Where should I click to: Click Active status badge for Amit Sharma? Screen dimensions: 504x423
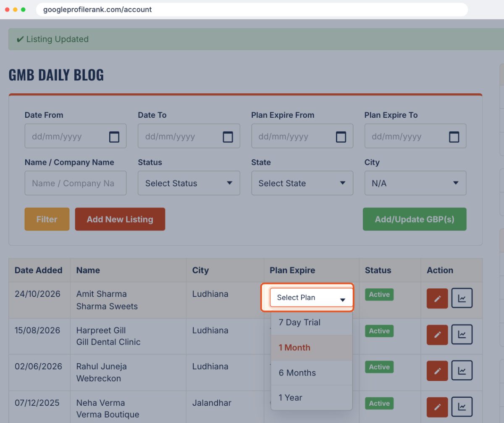(x=379, y=294)
